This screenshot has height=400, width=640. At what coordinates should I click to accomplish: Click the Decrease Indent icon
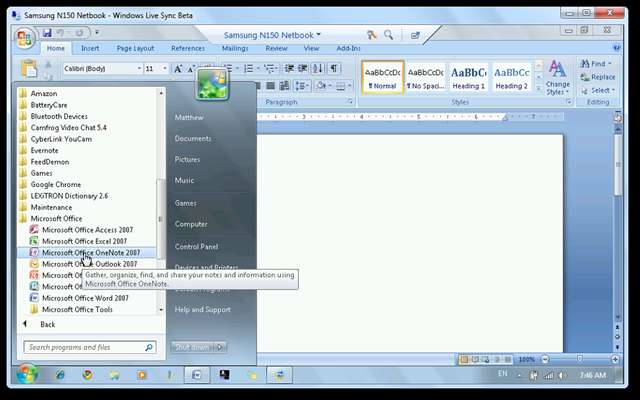pos(289,69)
